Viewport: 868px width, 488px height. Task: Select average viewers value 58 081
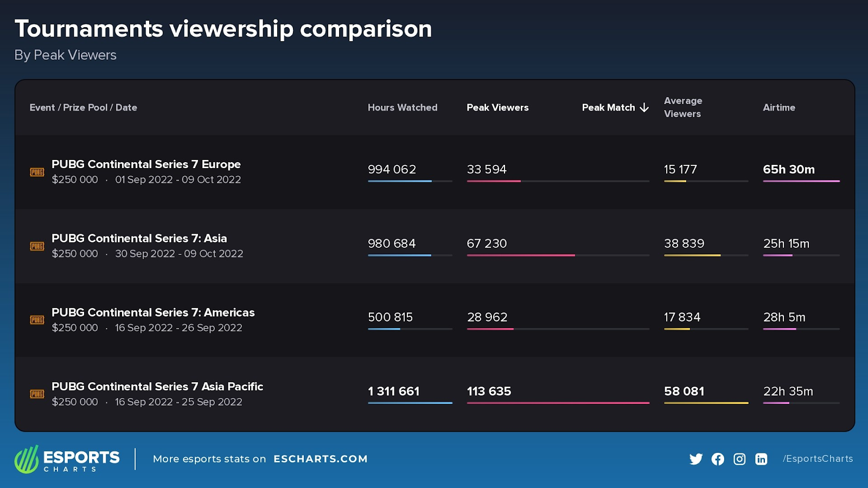click(684, 391)
